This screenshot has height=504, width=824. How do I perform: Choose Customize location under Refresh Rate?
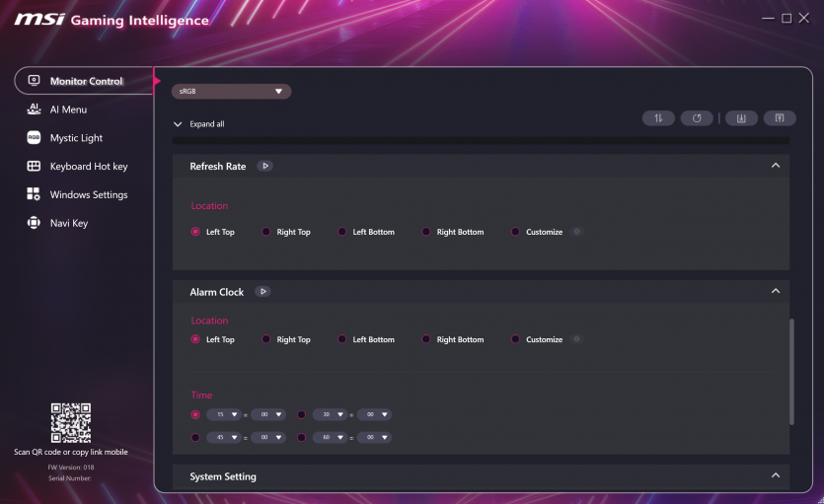tap(516, 232)
